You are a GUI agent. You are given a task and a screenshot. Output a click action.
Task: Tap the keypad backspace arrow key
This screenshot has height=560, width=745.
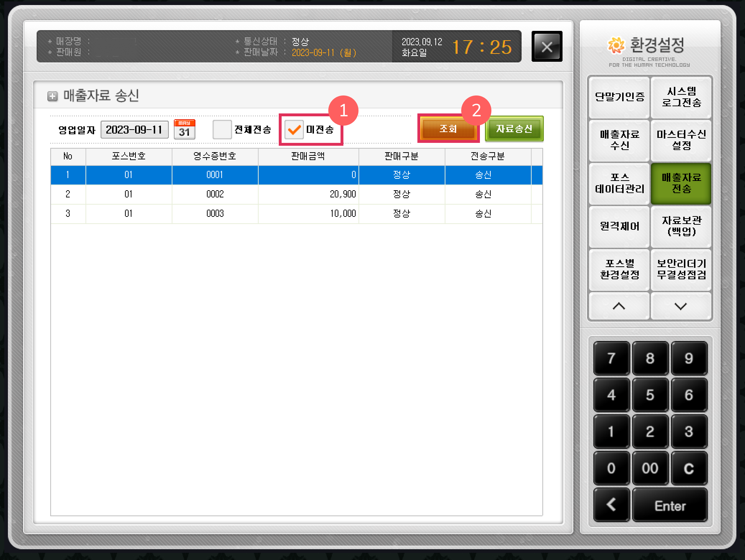tap(611, 505)
